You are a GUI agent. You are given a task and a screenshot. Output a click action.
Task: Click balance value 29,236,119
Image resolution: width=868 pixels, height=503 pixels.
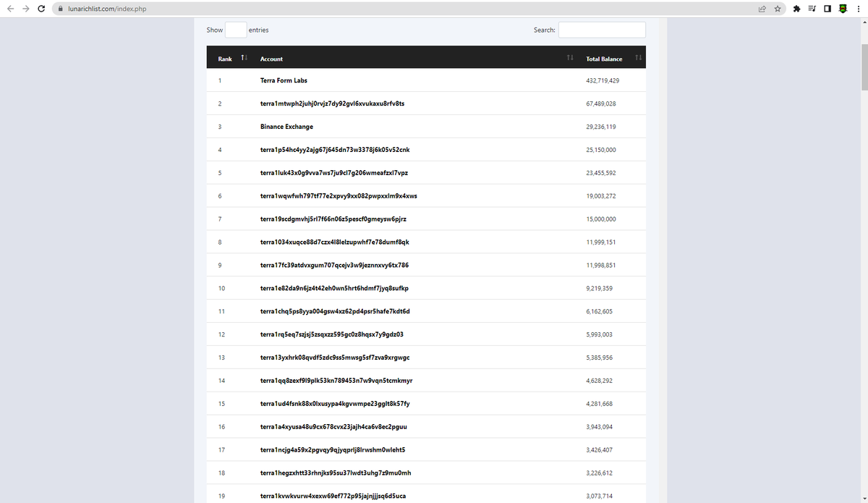click(601, 127)
